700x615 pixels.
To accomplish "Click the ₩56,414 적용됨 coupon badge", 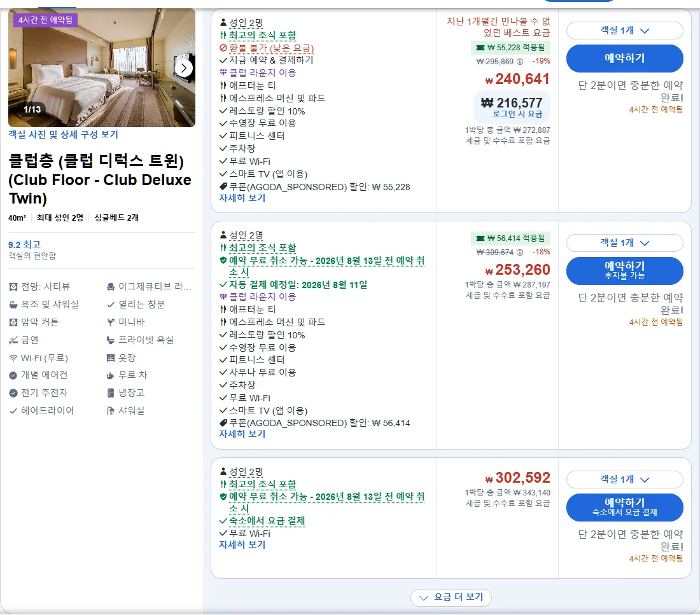I will [x=510, y=238].
